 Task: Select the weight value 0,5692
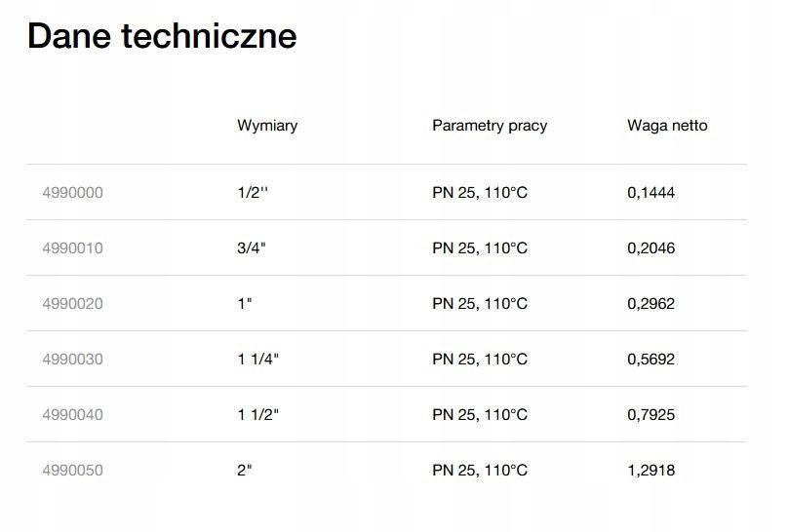[650, 360]
